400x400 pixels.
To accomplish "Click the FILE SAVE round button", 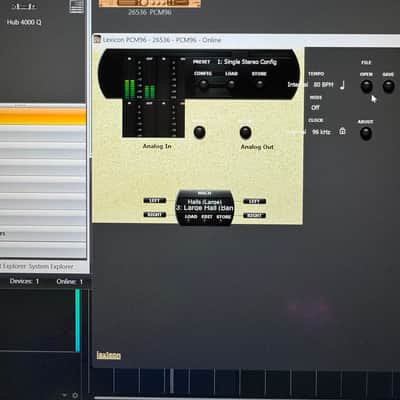I will pyautogui.click(x=388, y=86).
